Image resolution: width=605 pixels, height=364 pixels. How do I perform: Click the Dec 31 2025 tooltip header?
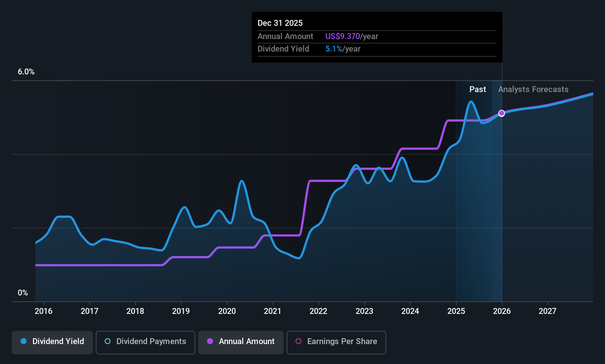pos(280,23)
